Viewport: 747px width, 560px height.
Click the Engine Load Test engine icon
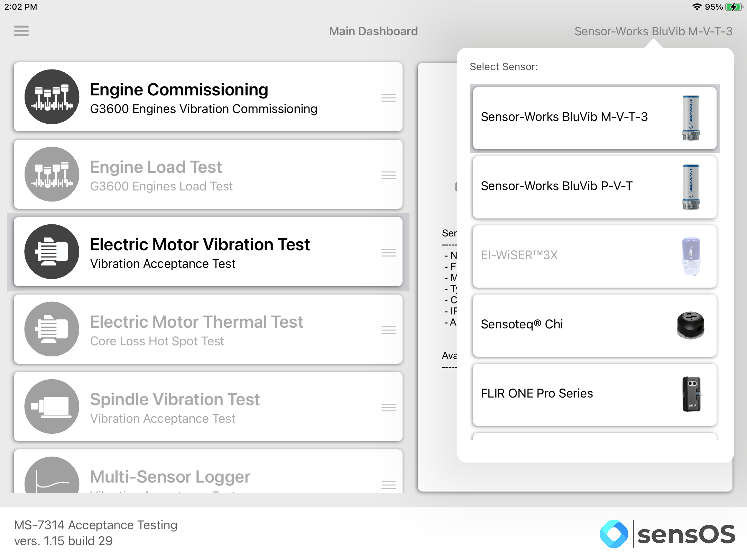tap(52, 174)
